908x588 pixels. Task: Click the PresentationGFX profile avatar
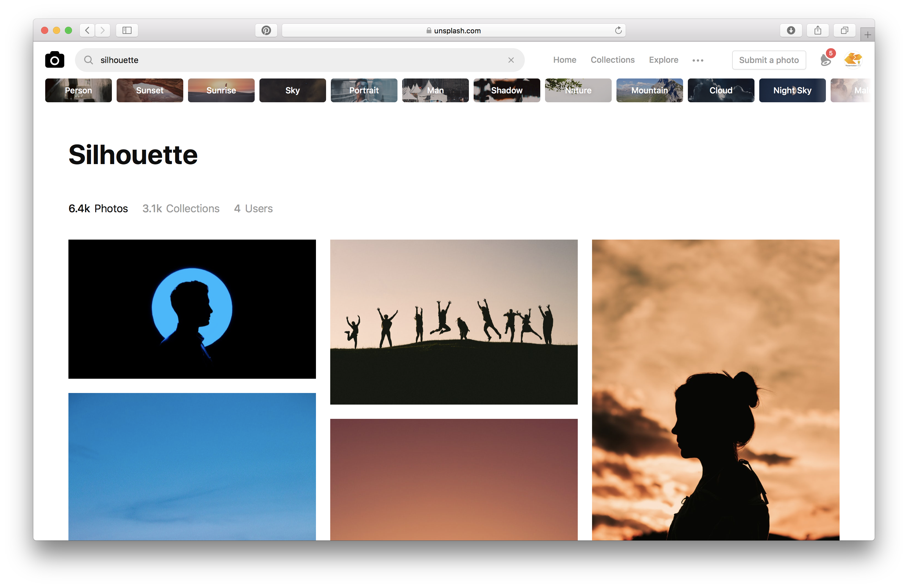pyautogui.click(x=853, y=59)
